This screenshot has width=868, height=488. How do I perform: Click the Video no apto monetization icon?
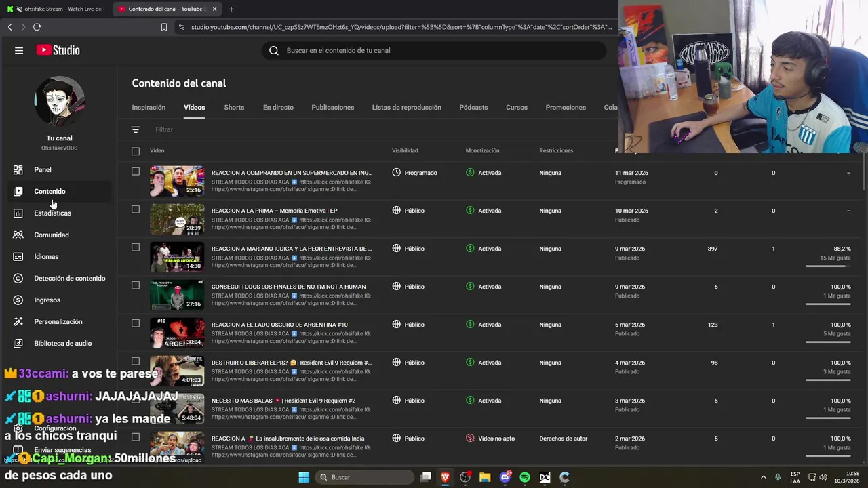470,438
